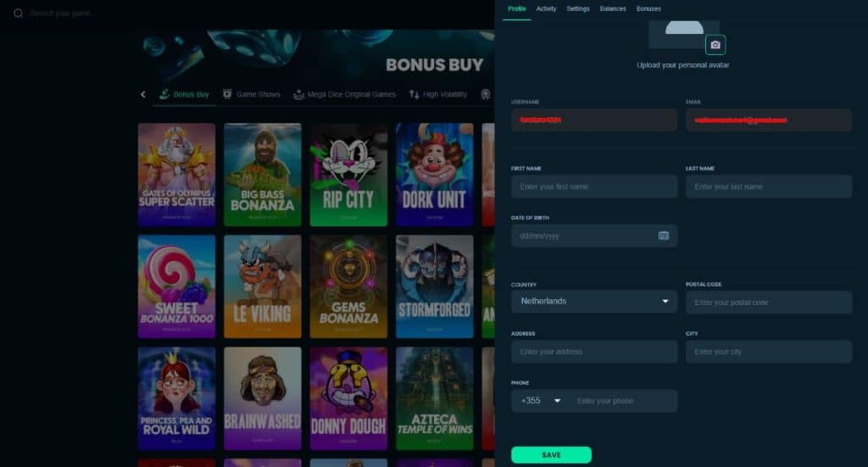Click the camera icon to upload avatar

pyautogui.click(x=715, y=45)
